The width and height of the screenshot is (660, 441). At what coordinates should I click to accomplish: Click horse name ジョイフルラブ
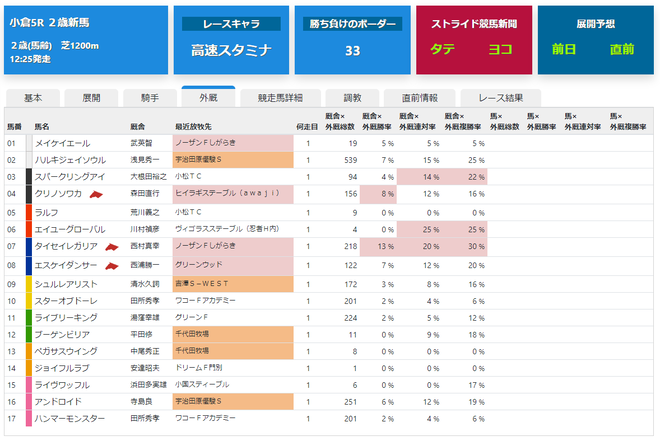click(x=62, y=368)
